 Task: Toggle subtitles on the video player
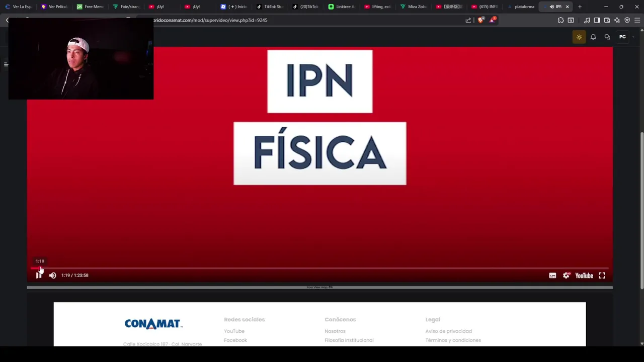tap(552, 276)
